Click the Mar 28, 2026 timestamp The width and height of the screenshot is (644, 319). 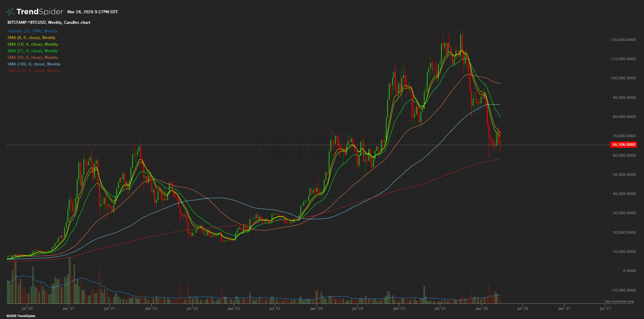(x=92, y=12)
